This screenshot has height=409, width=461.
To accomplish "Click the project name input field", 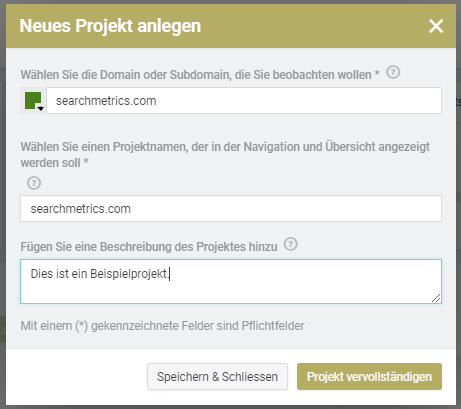I will coord(231,209).
